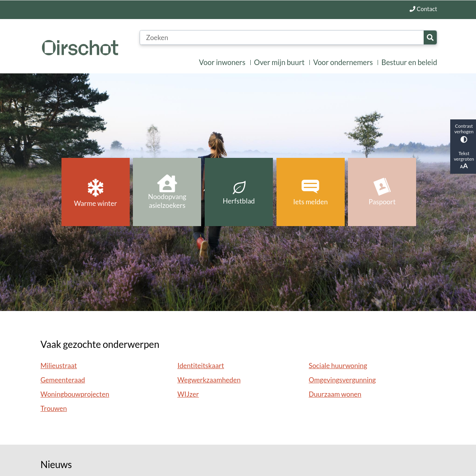Click the snowflake icon on the Warme winter tile
The image size is (476, 476).
pos(96,188)
